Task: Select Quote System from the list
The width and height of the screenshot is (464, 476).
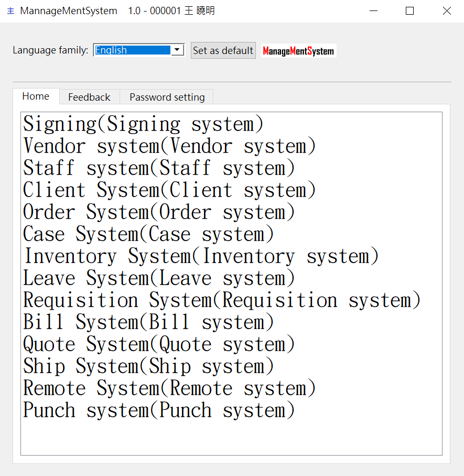Action: click(x=159, y=344)
